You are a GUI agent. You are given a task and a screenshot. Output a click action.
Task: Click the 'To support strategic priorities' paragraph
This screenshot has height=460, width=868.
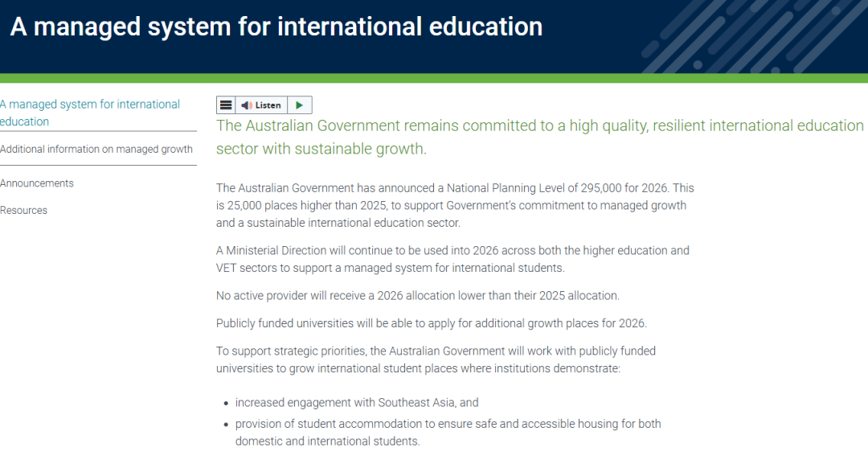pos(436,359)
